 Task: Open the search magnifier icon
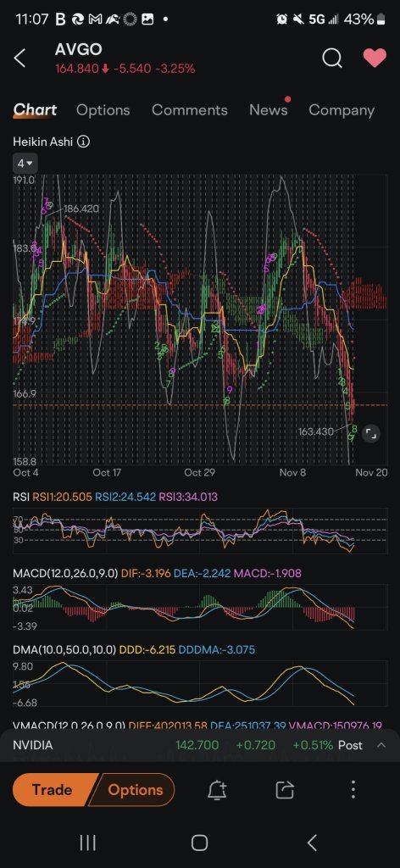[x=332, y=58]
